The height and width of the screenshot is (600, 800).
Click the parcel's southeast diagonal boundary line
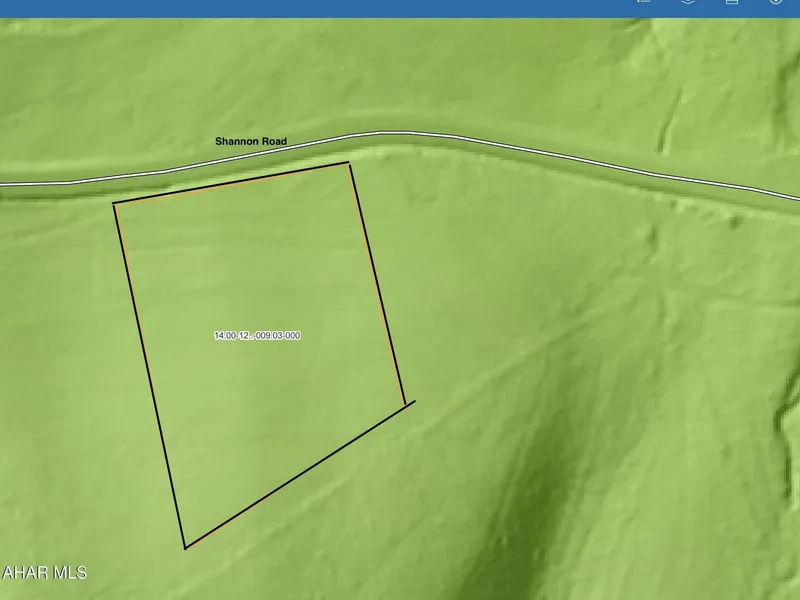click(x=295, y=477)
